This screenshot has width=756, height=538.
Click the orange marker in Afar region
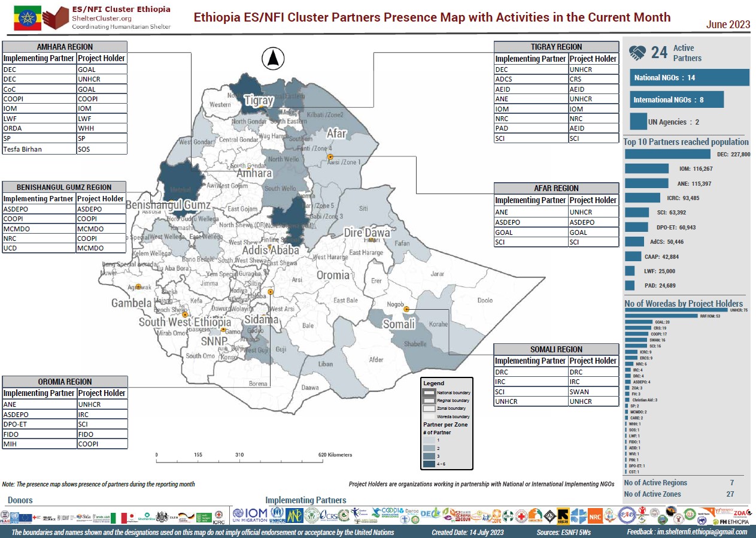click(x=330, y=157)
